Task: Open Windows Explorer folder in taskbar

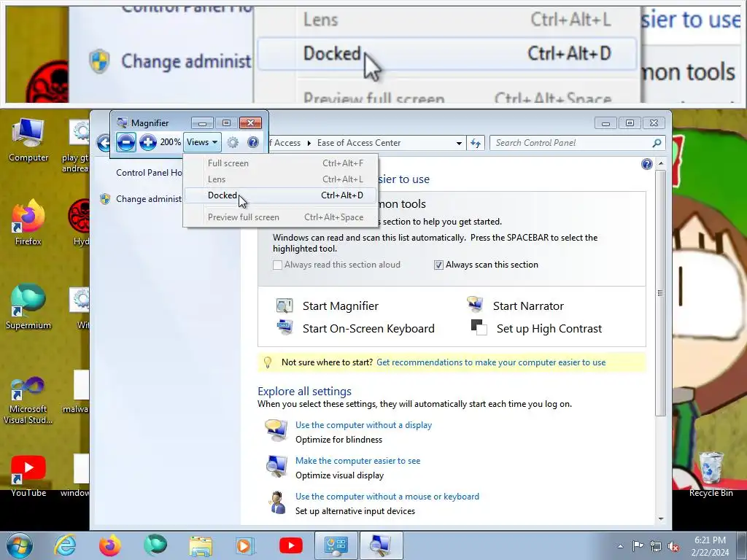Action: (x=201, y=545)
